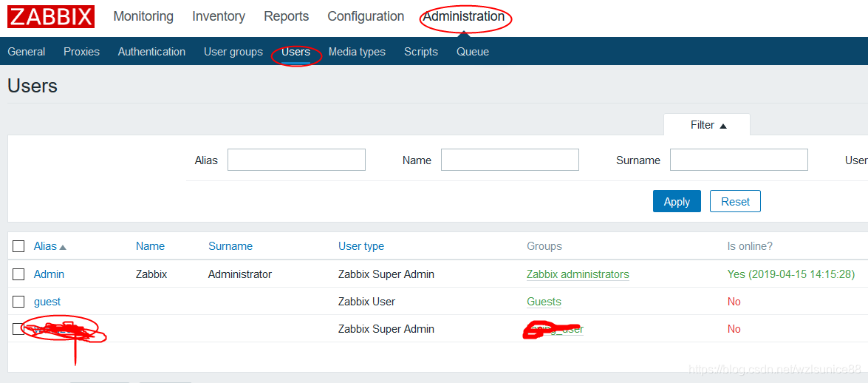Sort by User type column
The image size is (868, 383).
[361, 246]
